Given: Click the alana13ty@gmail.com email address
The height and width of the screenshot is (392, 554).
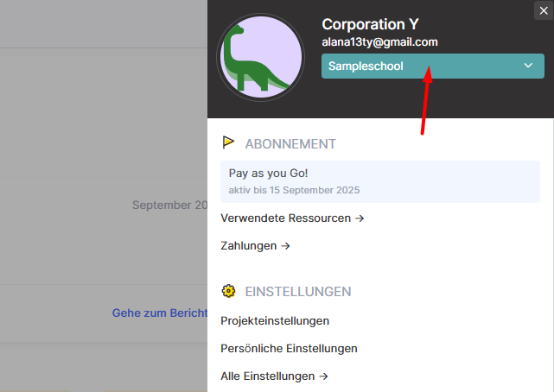Looking at the screenshot, I should point(379,41).
